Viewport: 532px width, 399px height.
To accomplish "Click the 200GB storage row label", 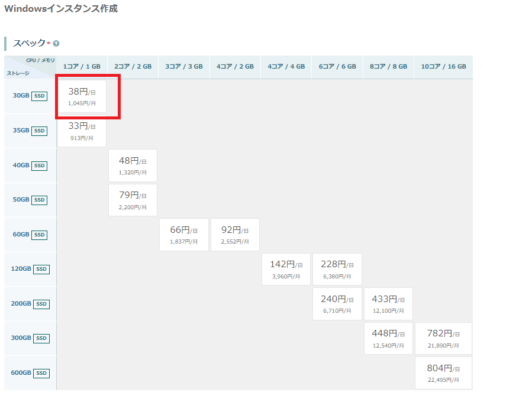I will click(x=21, y=304).
